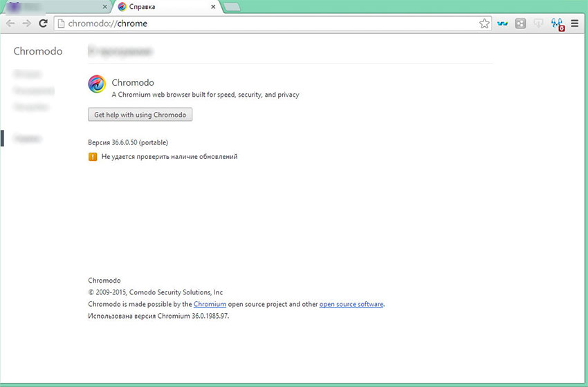Open a new tab
The height and width of the screenshot is (387, 588).
tap(232, 7)
